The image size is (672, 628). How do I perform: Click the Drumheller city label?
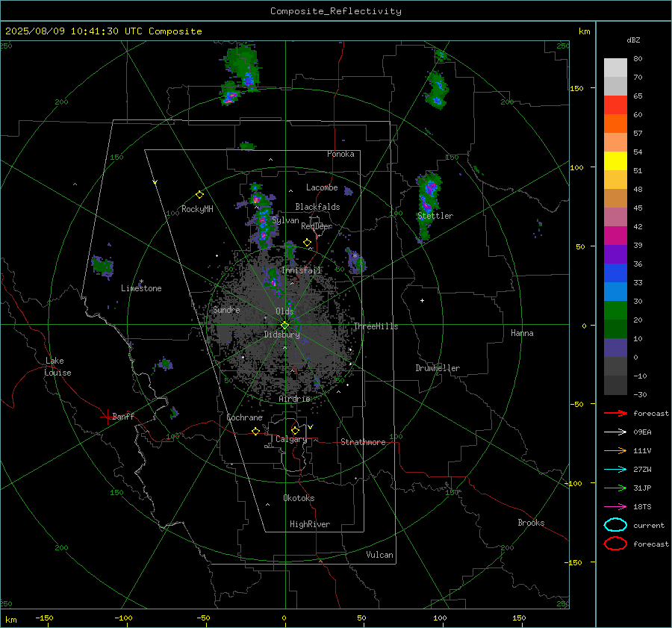click(x=437, y=368)
